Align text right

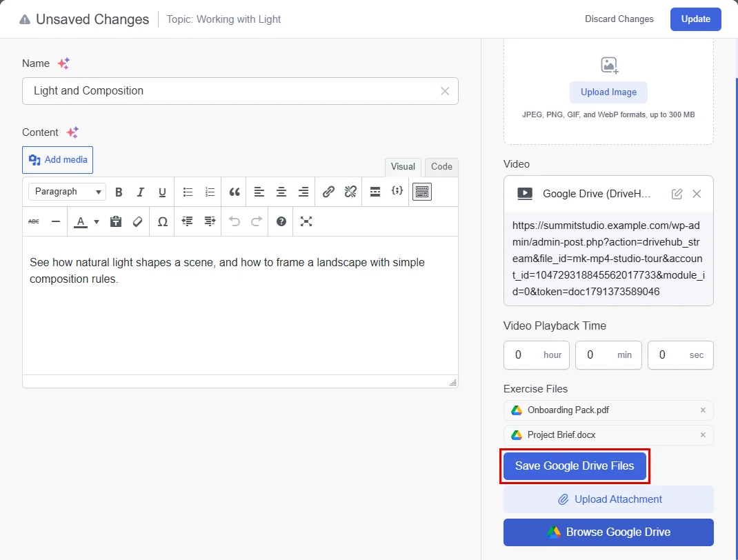(303, 192)
